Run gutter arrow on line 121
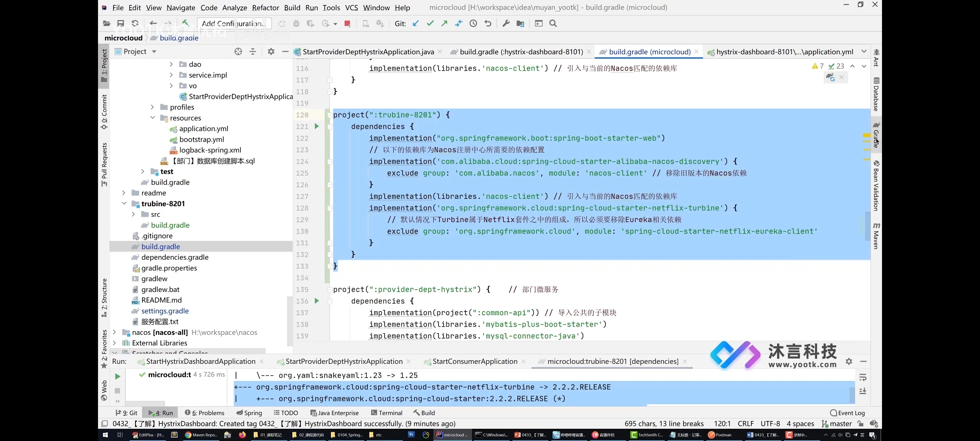The image size is (980, 441). [316, 127]
